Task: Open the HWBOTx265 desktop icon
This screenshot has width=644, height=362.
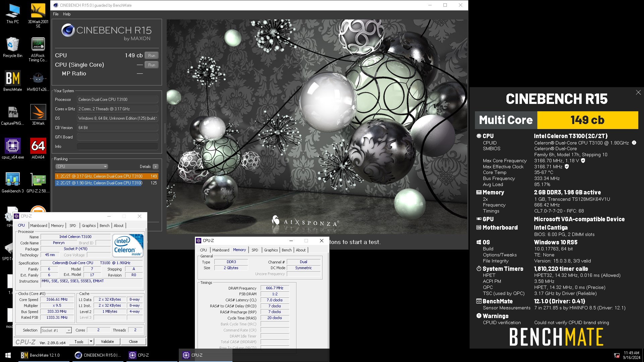Action: coord(38,81)
